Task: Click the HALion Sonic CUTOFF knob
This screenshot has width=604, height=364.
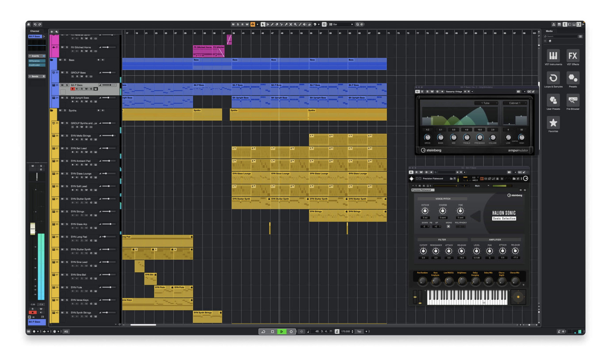Action: pos(423,251)
